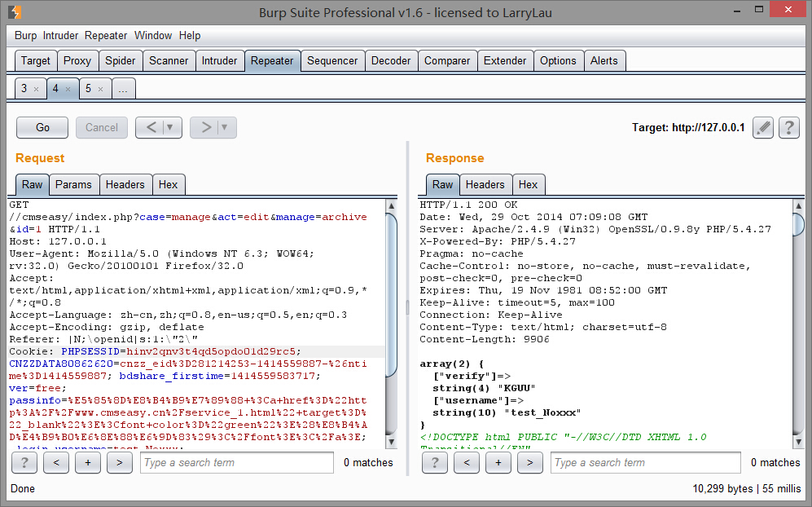Click Response pane scrollbar down arrow

(x=798, y=443)
